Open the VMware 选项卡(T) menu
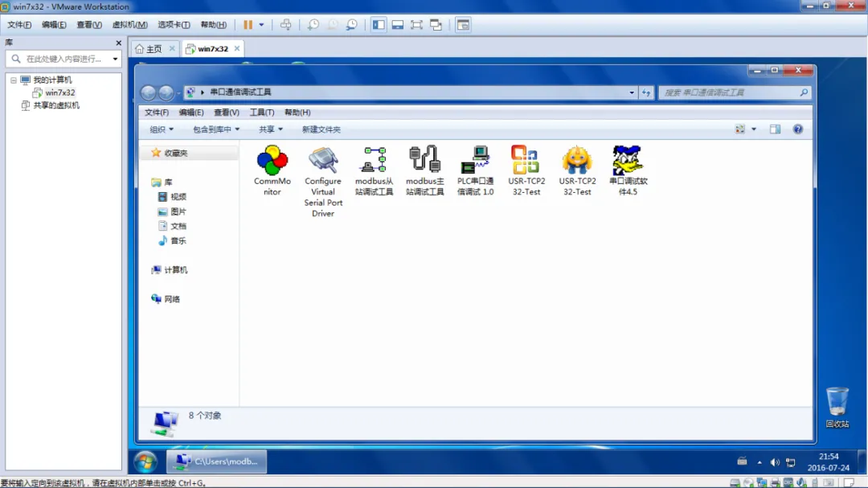 tap(174, 24)
